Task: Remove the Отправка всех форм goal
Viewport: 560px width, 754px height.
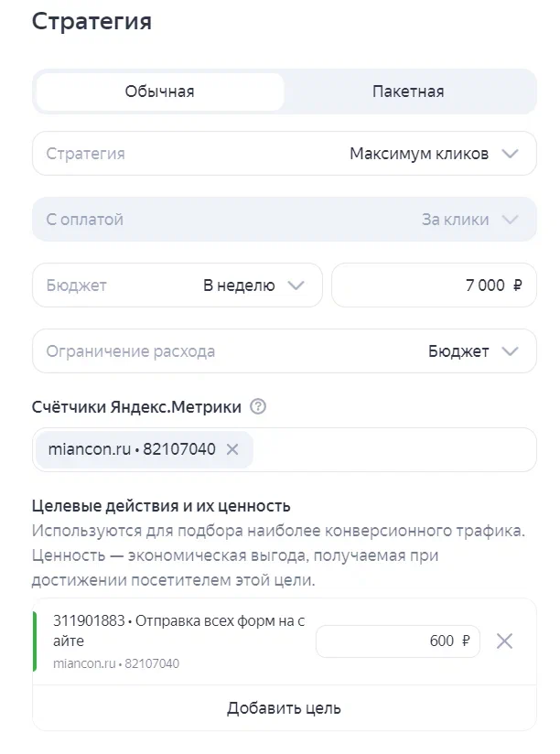Action: (504, 641)
